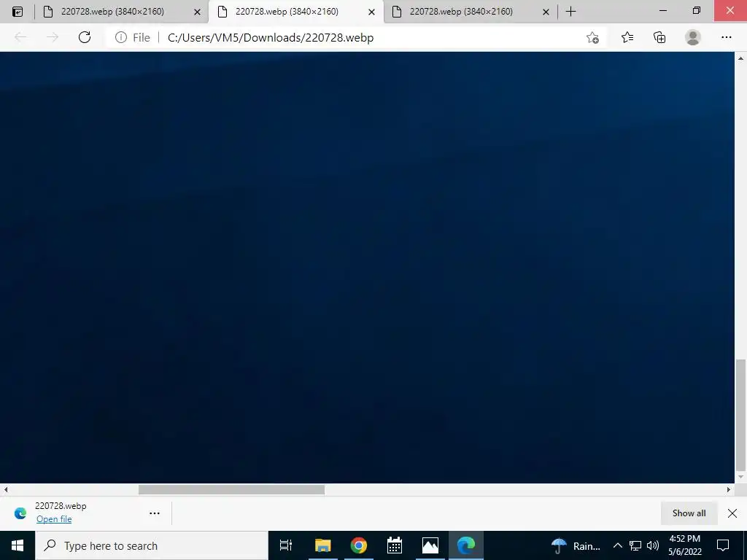Screen dimensions: 747x560
Task: Click the vertical scrollbar thumb
Action: [740, 415]
